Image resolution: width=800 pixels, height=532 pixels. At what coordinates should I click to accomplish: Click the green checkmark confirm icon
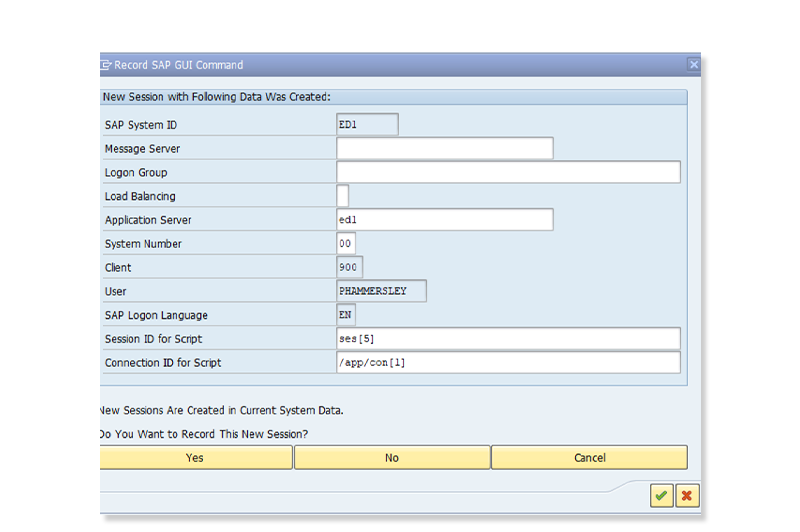661,495
